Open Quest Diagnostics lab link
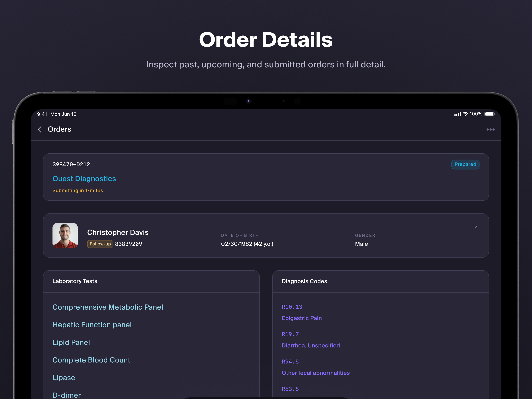The height and width of the screenshot is (399, 532). pos(84,179)
